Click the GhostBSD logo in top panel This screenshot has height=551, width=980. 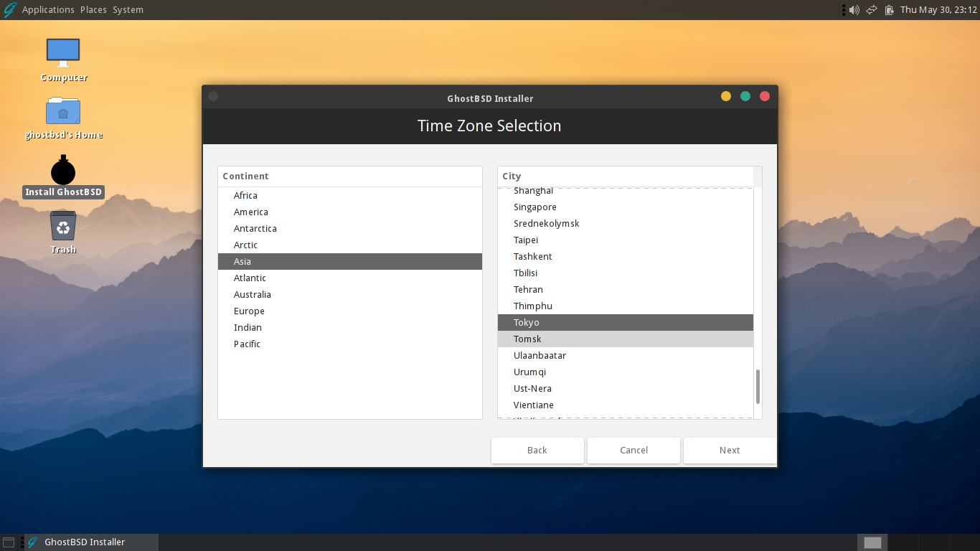point(10,10)
